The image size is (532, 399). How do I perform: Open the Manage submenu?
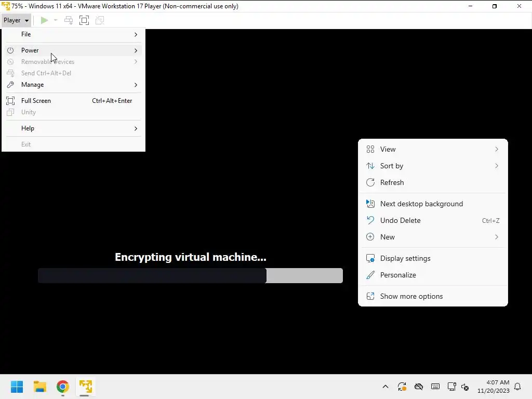(x=73, y=85)
